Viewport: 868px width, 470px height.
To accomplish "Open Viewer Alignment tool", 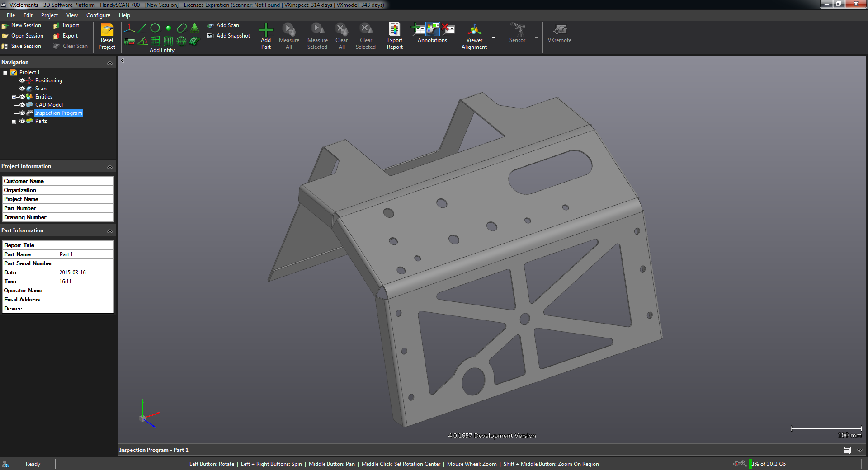I will tap(474, 36).
